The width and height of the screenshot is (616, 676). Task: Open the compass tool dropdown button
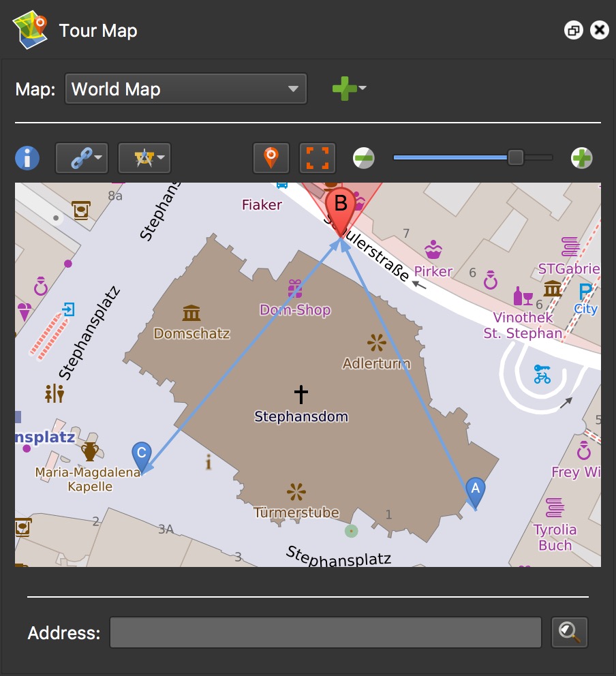point(144,159)
